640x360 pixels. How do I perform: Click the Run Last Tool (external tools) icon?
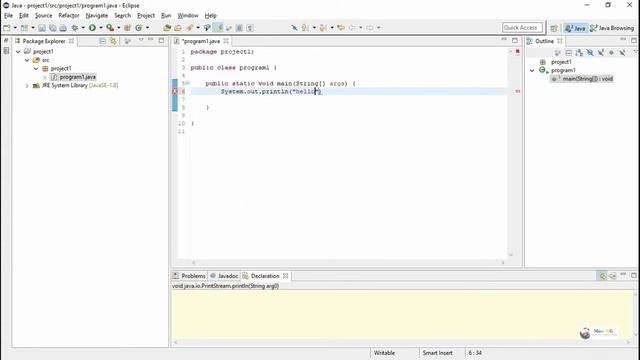110,28
